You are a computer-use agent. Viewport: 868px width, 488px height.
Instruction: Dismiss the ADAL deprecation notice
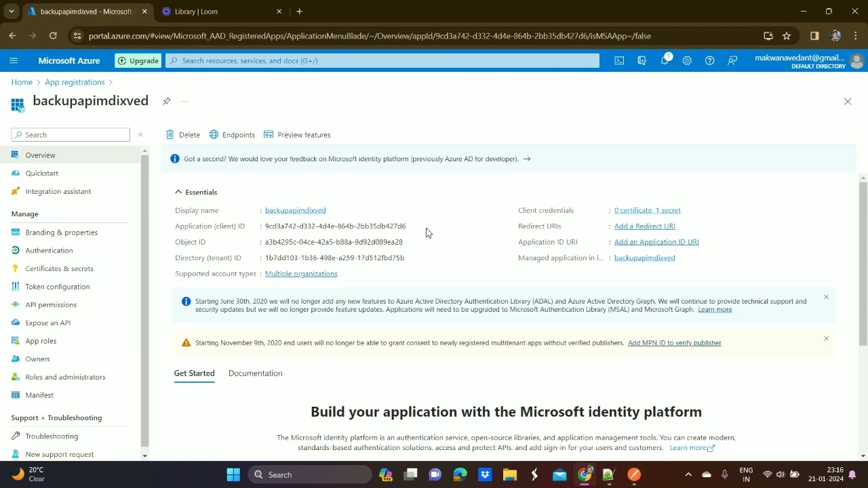pos(826,297)
